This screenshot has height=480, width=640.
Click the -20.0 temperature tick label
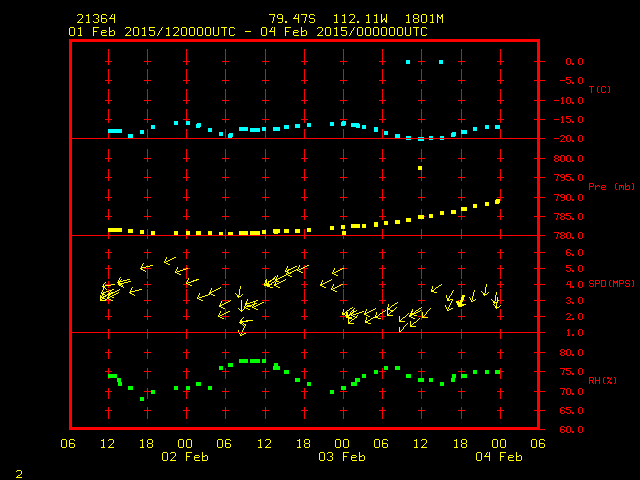pyautogui.click(x=569, y=139)
